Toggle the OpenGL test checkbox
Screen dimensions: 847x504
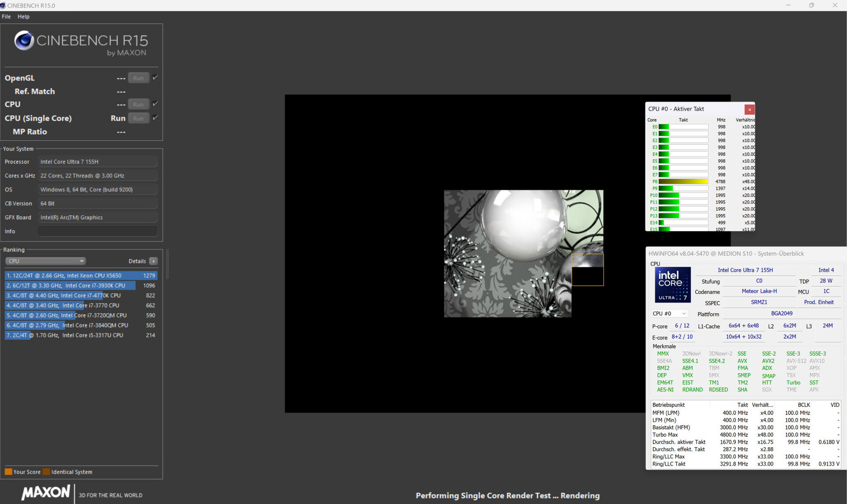click(x=155, y=78)
